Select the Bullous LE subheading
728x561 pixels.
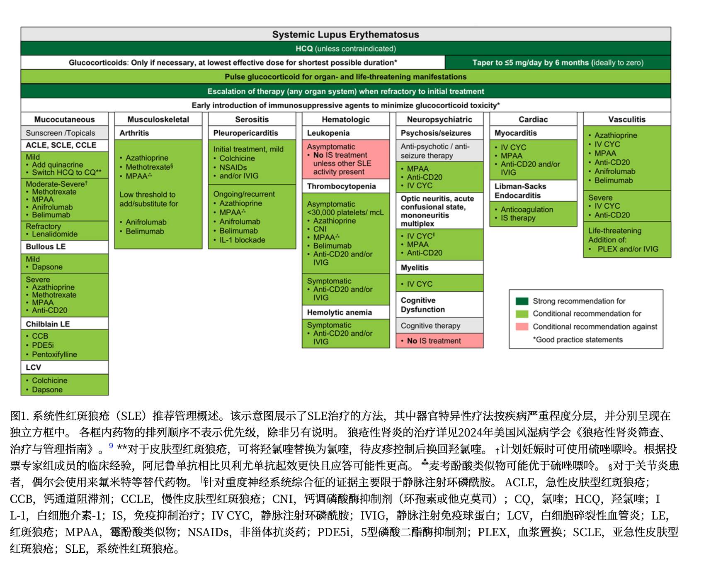[64, 246]
